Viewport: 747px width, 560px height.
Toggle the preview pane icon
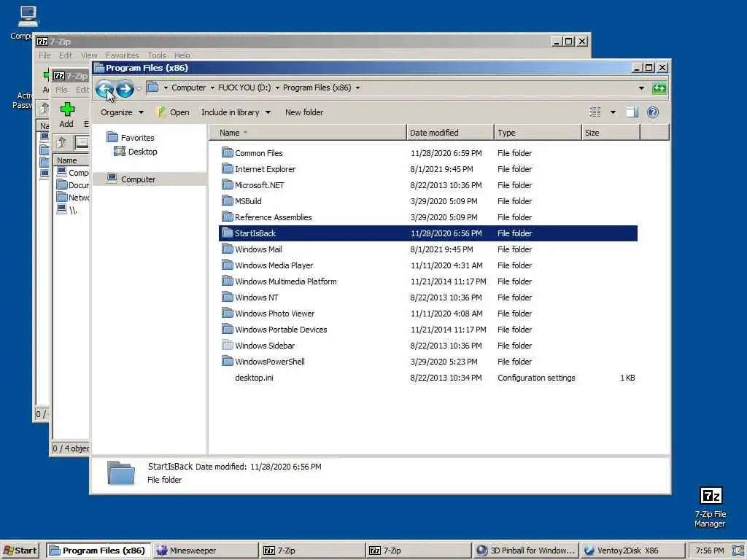(632, 112)
